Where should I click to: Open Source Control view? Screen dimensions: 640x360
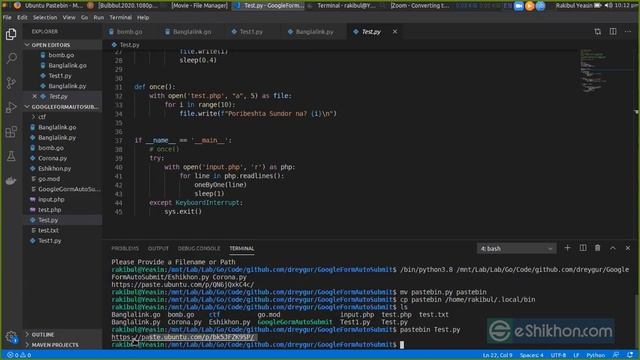click(11, 83)
